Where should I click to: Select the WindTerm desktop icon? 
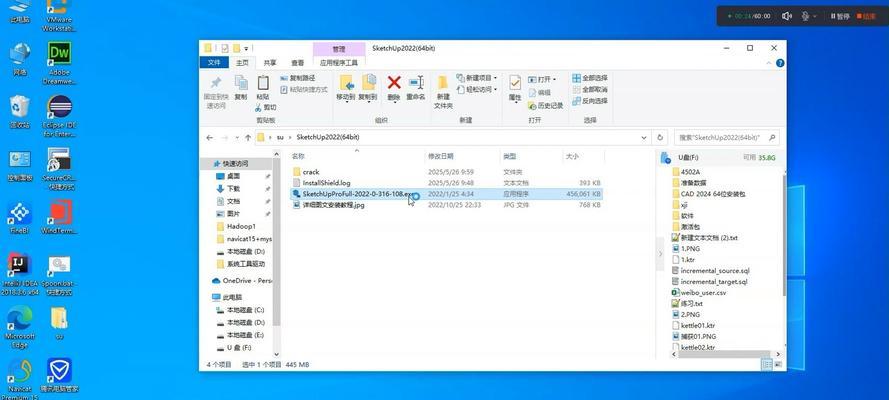pos(59,219)
